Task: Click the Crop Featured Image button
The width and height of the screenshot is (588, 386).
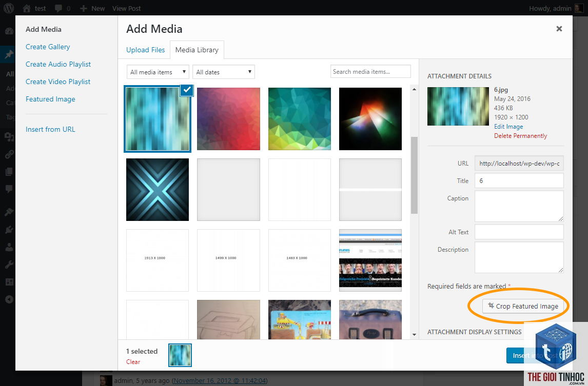Action: coord(523,306)
